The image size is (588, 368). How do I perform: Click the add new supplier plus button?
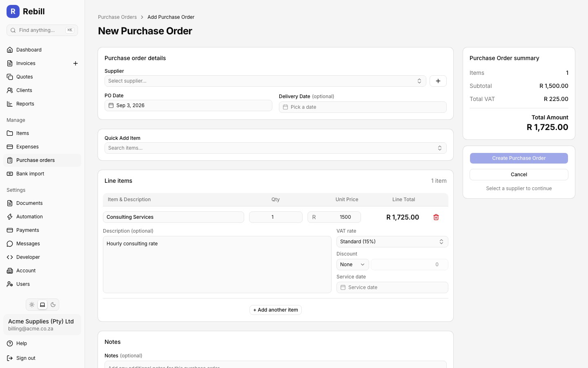[x=438, y=81]
